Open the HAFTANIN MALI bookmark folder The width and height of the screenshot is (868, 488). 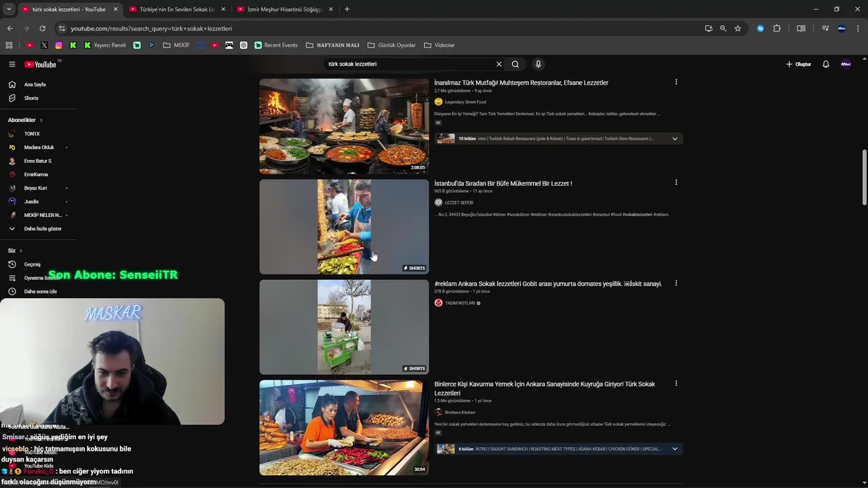tap(333, 45)
